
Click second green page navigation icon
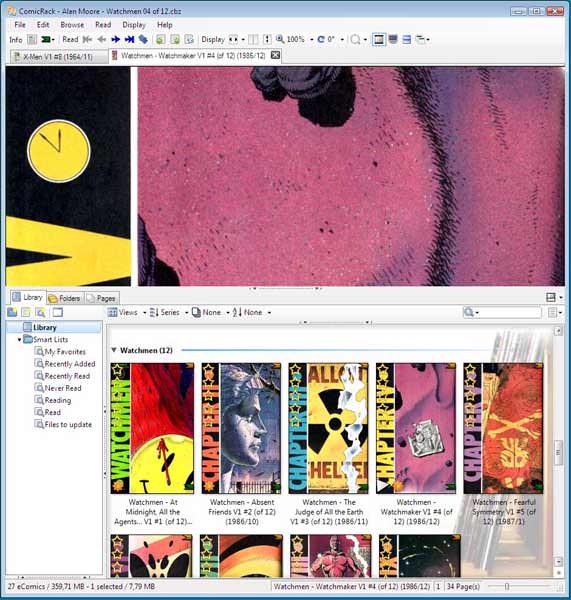coord(175,39)
